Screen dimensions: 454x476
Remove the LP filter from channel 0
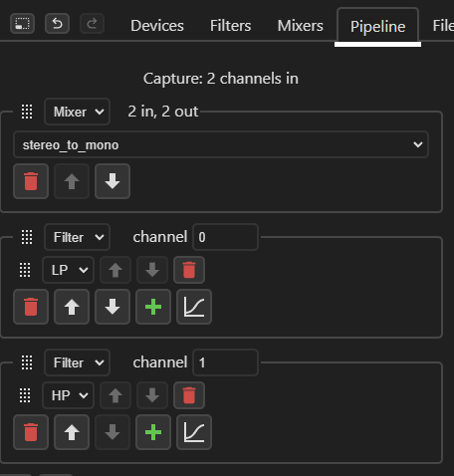pos(189,270)
